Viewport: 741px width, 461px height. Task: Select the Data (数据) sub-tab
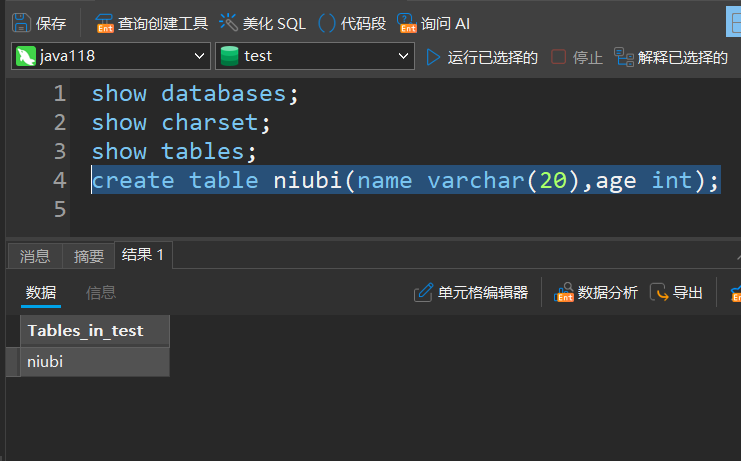pyautogui.click(x=41, y=293)
